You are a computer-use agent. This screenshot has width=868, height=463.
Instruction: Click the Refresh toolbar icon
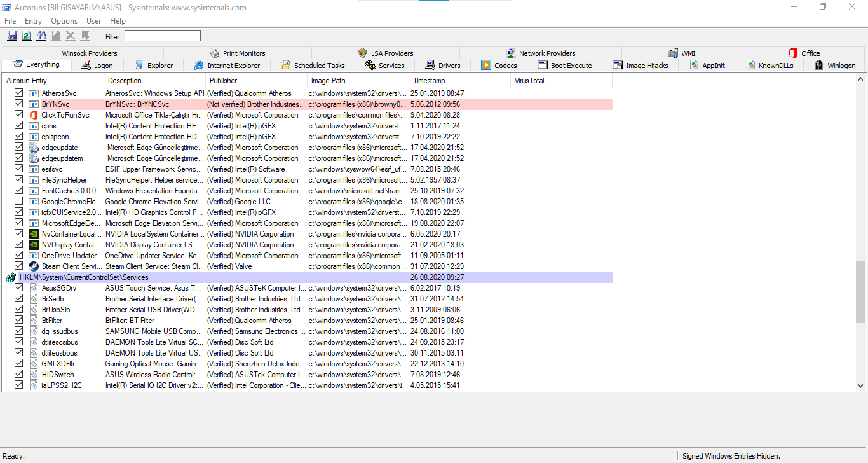pos(27,36)
